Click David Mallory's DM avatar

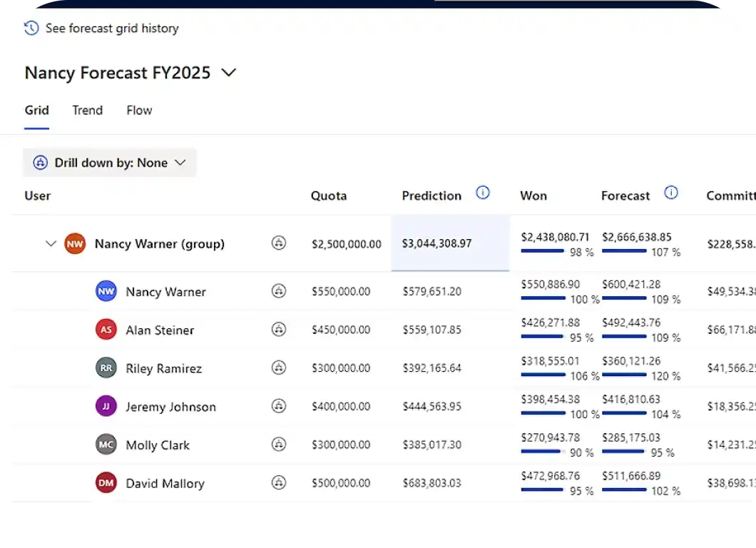click(x=106, y=483)
